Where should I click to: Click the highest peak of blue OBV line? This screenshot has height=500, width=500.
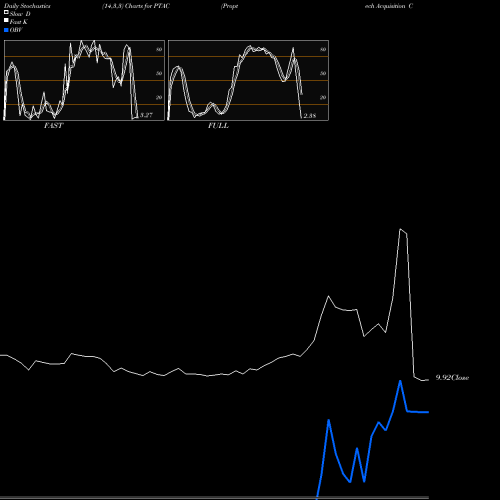tap(400, 381)
